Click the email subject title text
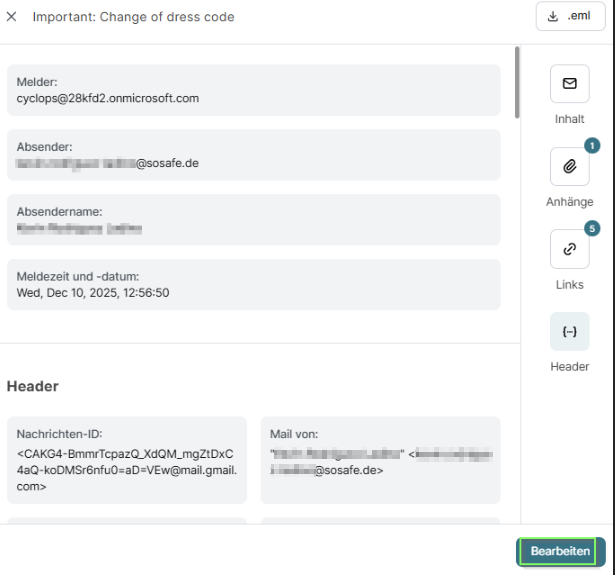The image size is (615, 575). click(133, 17)
